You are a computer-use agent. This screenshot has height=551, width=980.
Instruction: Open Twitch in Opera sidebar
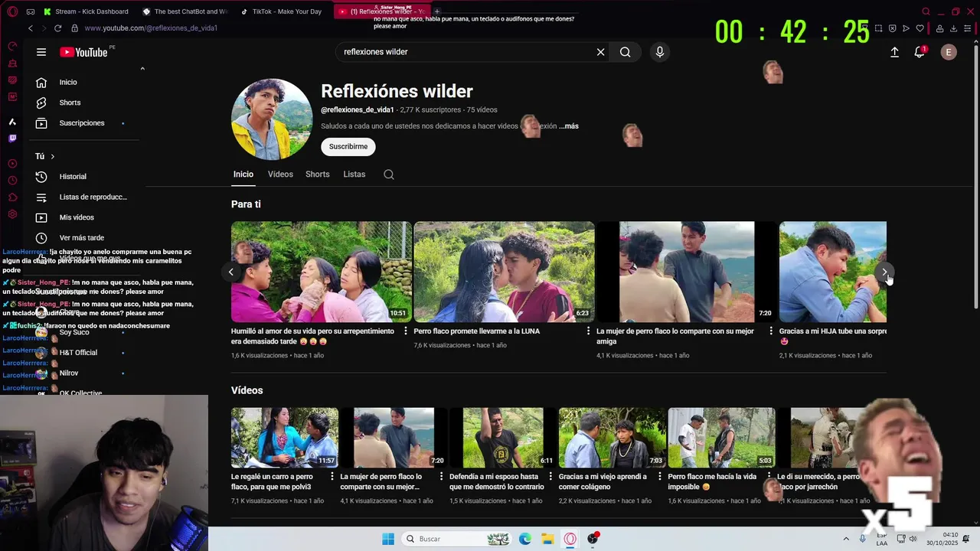coord(12,139)
